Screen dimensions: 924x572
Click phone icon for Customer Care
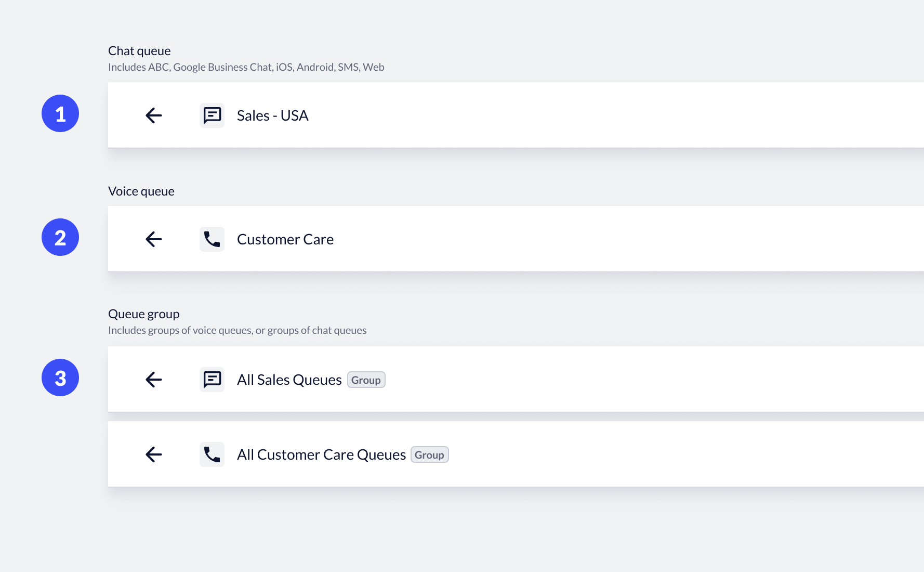212,239
